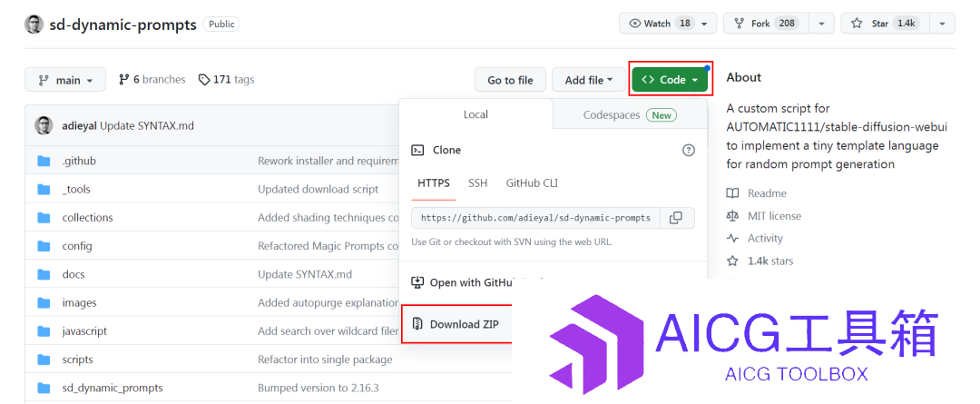Open the Readme link in About
Image resolution: width=980 pixels, height=404 pixels.
pos(767,193)
